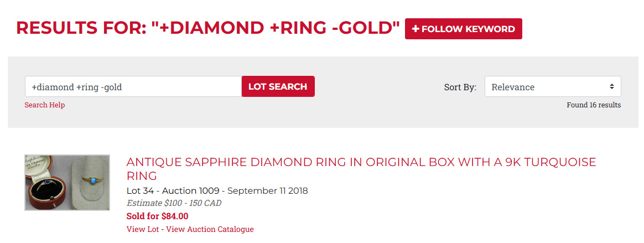Image resolution: width=644 pixels, height=243 pixels.
Task: Open View Auction Catalogue link
Action: (210, 229)
